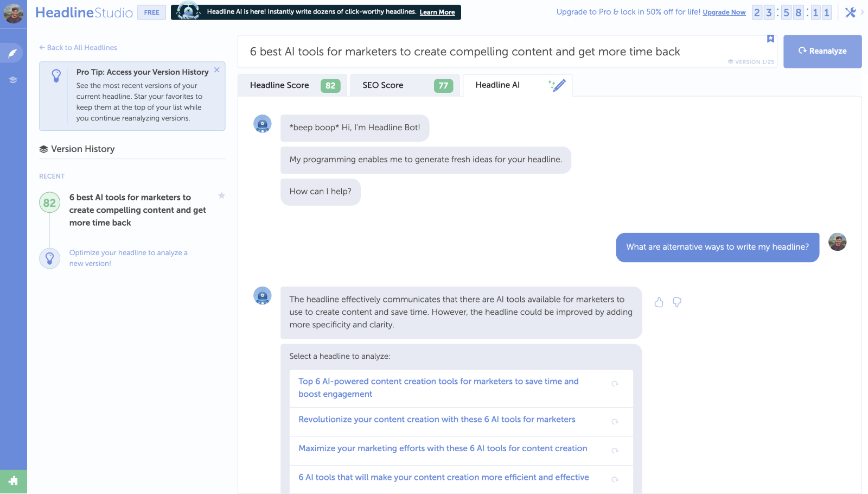
Task: Go back to All Headlines
Action: click(x=78, y=48)
